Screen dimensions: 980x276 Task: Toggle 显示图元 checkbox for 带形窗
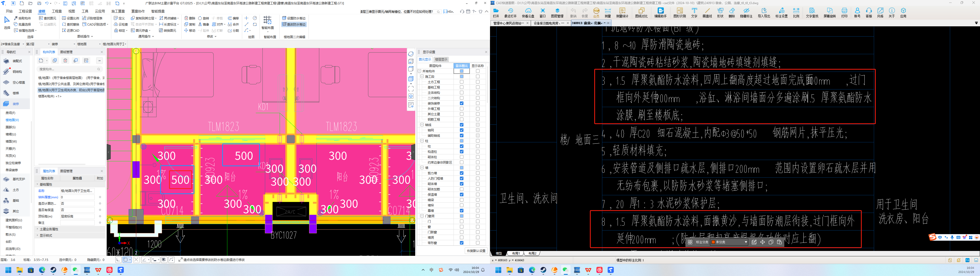pyautogui.click(x=461, y=243)
